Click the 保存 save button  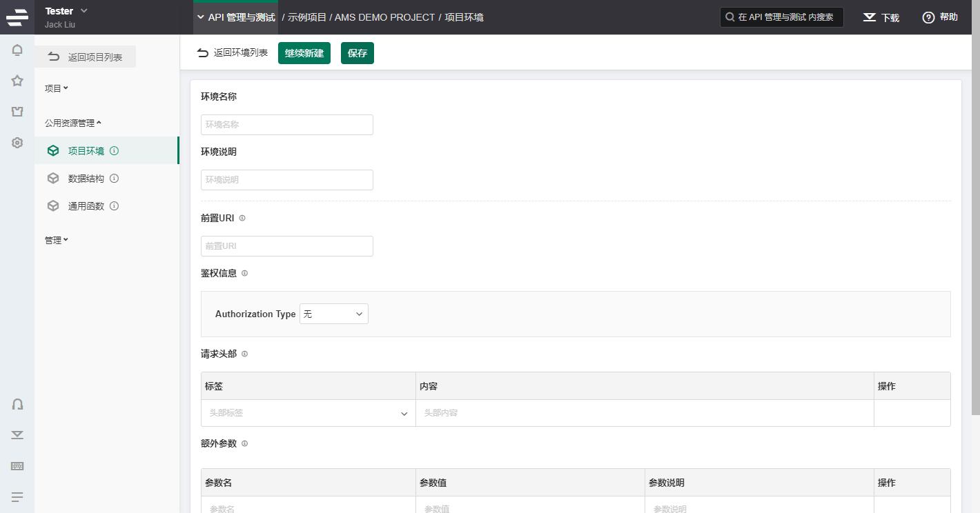click(357, 53)
